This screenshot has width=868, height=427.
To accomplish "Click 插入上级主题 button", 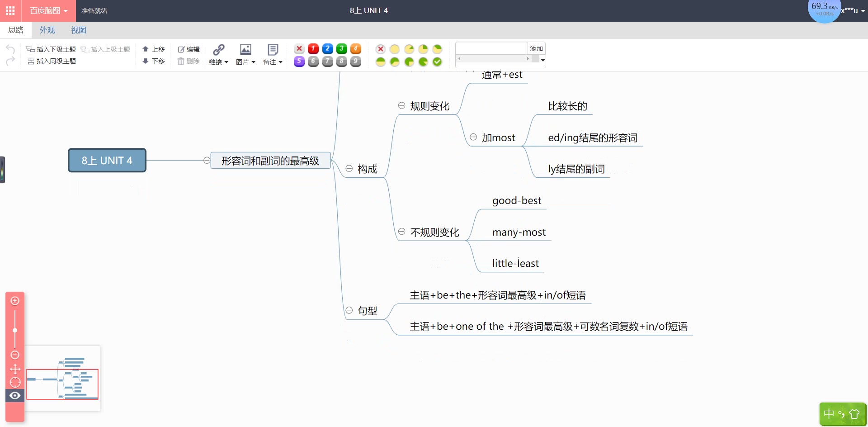I will point(105,49).
